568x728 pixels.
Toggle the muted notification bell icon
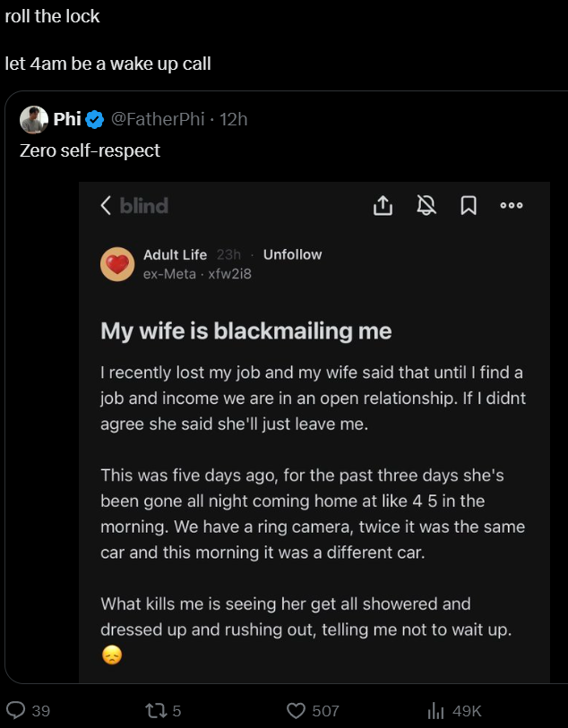(x=426, y=206)
